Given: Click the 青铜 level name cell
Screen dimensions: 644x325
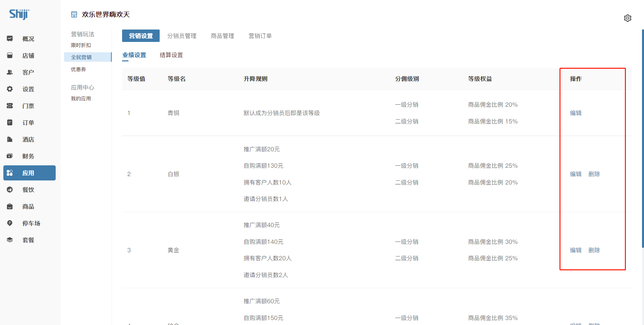Looking at the screenshot, I should pos(173,113).
